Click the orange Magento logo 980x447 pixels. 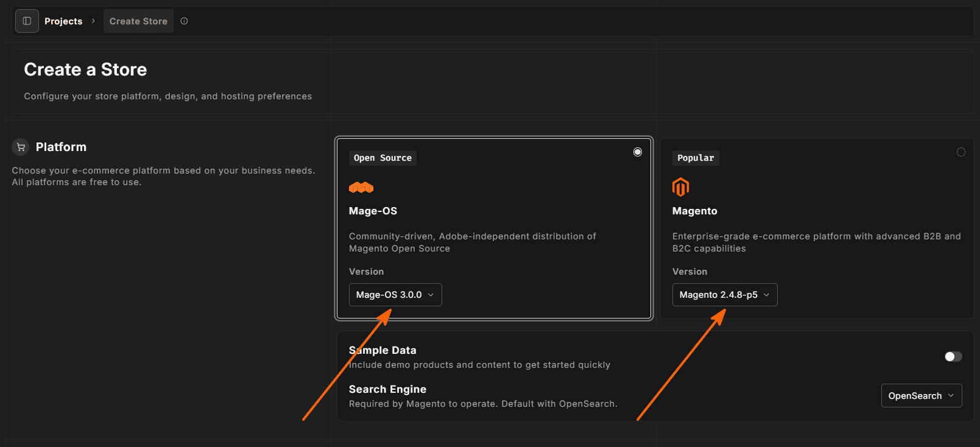(680, 187)
